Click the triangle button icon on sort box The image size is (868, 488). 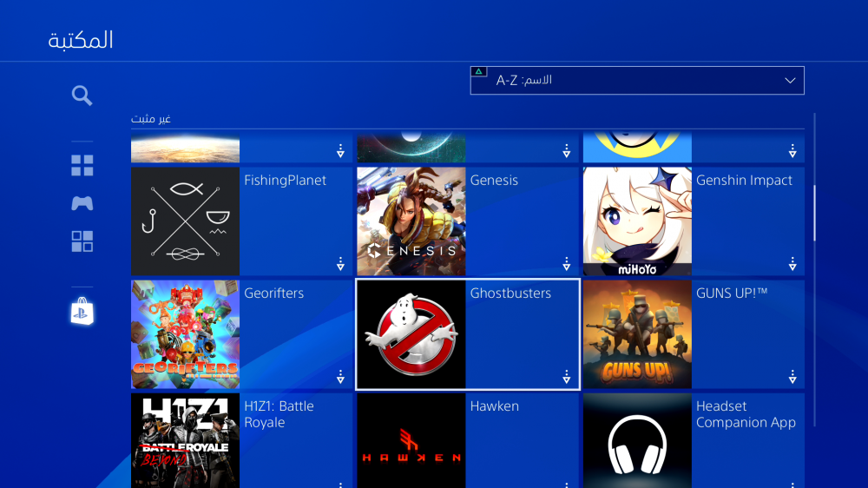coord(479,71)
